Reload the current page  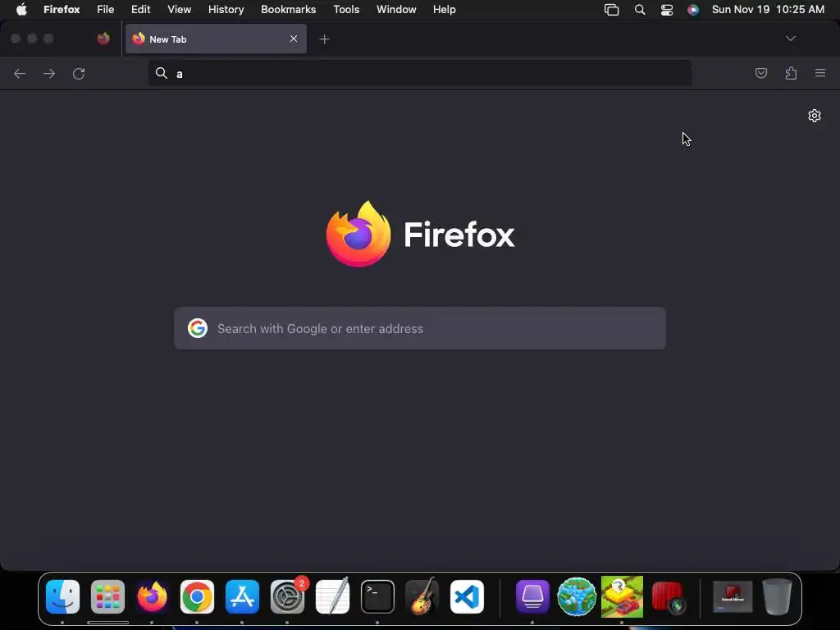79,73
